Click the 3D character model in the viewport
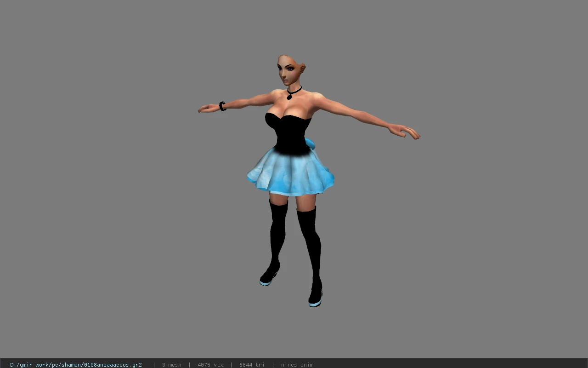Image resolution: width=588 pixels, height=368 pixels. pyautogui.click(x=309, y=181)
